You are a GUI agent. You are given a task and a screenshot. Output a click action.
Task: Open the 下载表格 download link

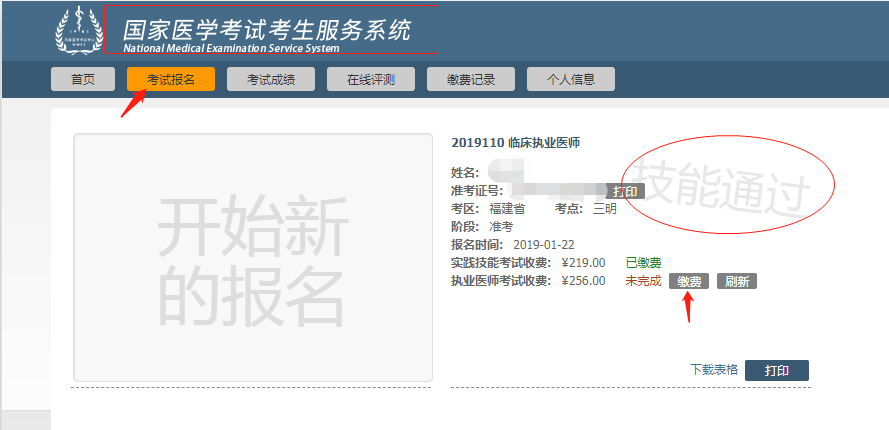714,370
